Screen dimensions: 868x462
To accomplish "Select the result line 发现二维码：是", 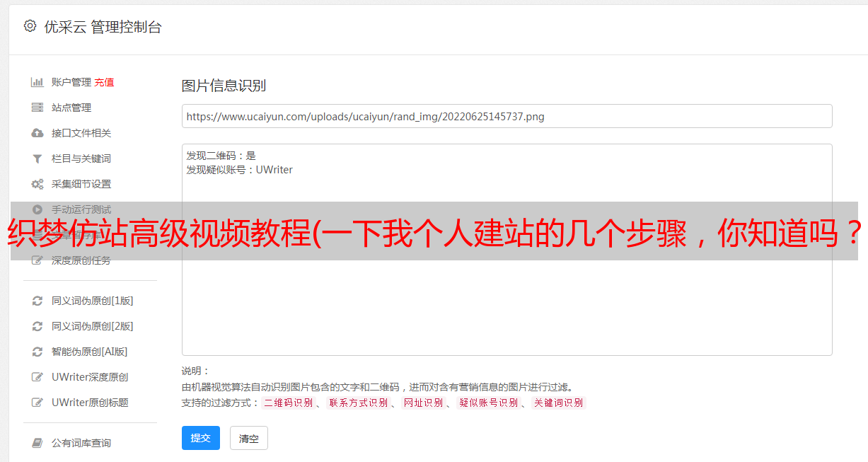I will (x=221, y=156).
